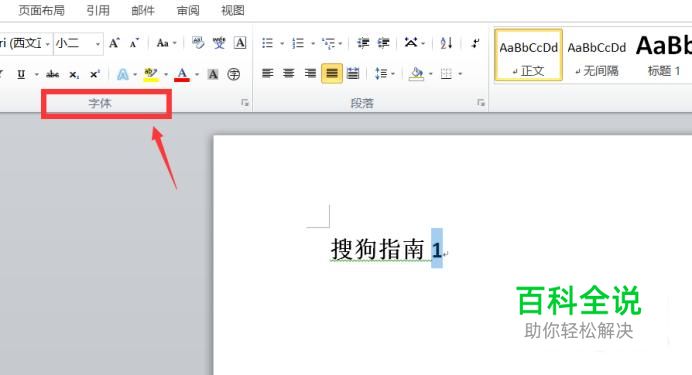The image size is (692, 375).
Task: Expand numbering library dropdown arrow
Action: 313,43
